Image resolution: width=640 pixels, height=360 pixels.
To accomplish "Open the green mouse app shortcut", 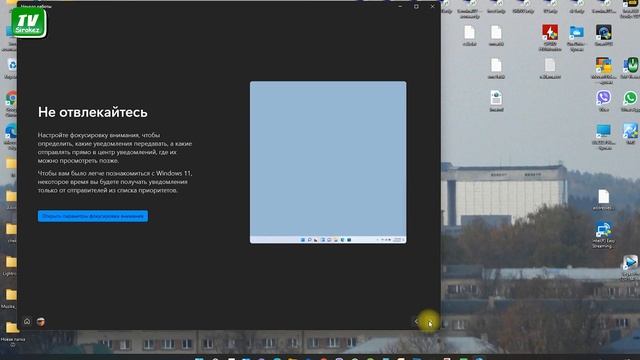I will pos(631,68).
